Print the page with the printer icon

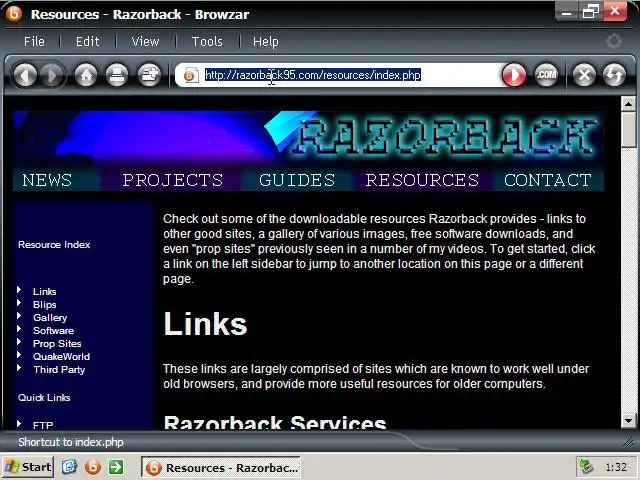click(117, 75)
